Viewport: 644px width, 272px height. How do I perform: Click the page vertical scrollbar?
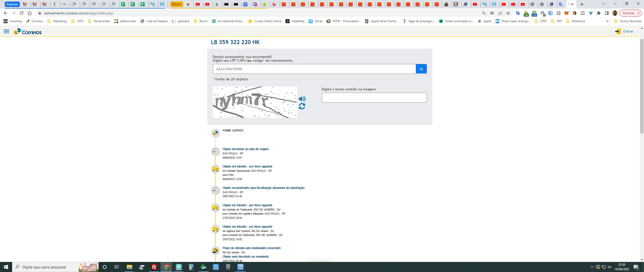(x=642, y=86)
